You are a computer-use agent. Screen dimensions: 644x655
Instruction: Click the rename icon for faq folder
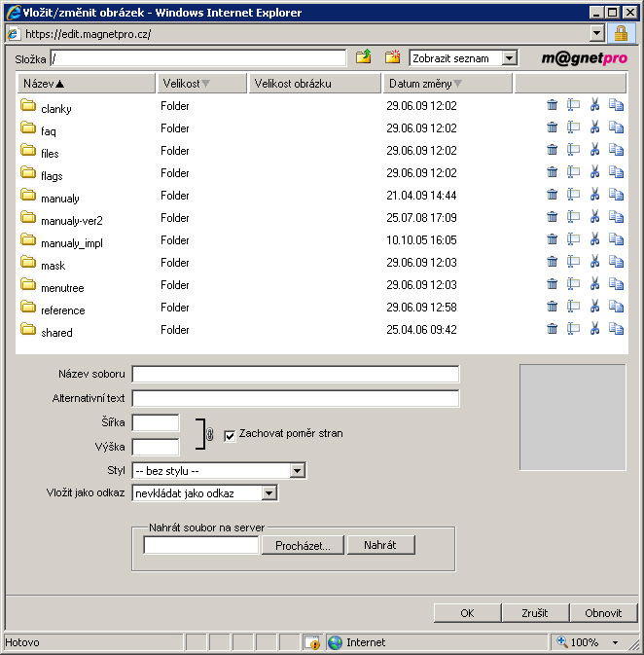coord(573,128)
